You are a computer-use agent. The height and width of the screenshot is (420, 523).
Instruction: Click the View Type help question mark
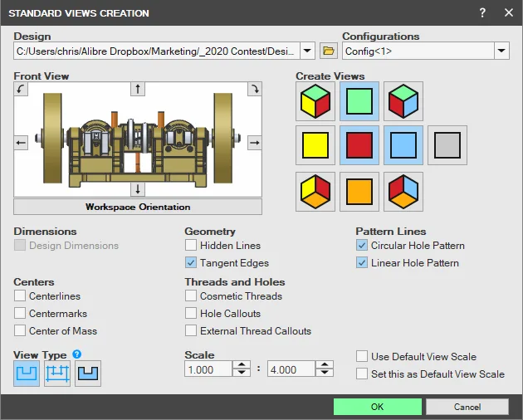tap(76, 354)
